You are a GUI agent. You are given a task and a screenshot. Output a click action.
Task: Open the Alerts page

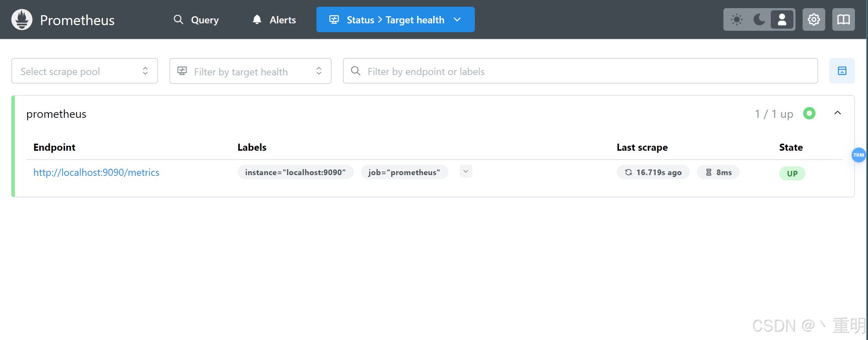pos(274,20)
